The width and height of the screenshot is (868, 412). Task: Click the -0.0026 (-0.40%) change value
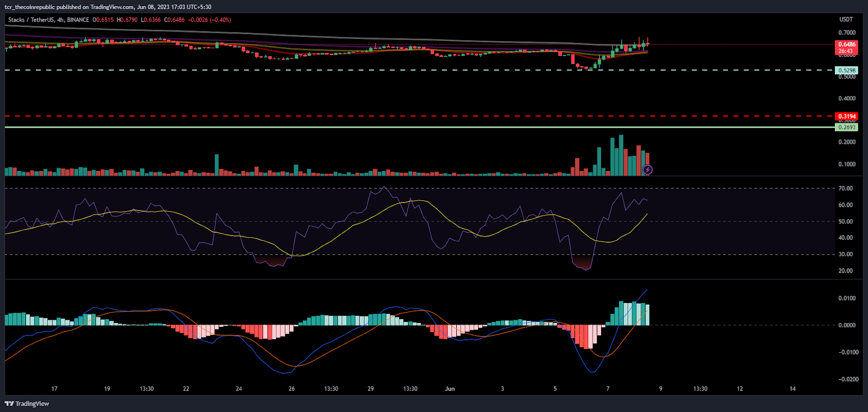pos(210,20)
